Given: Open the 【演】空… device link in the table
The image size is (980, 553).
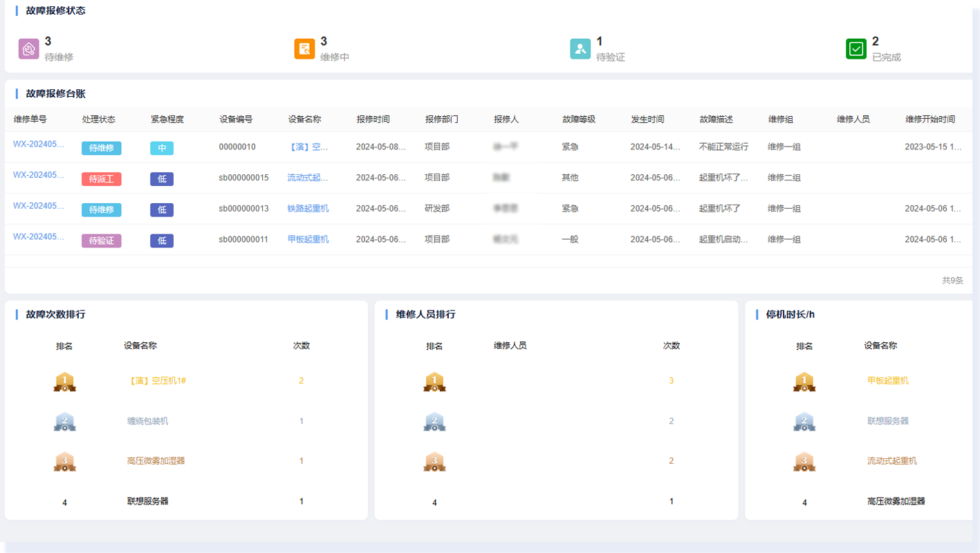Looking at the screenshot, I should [308, 147].
